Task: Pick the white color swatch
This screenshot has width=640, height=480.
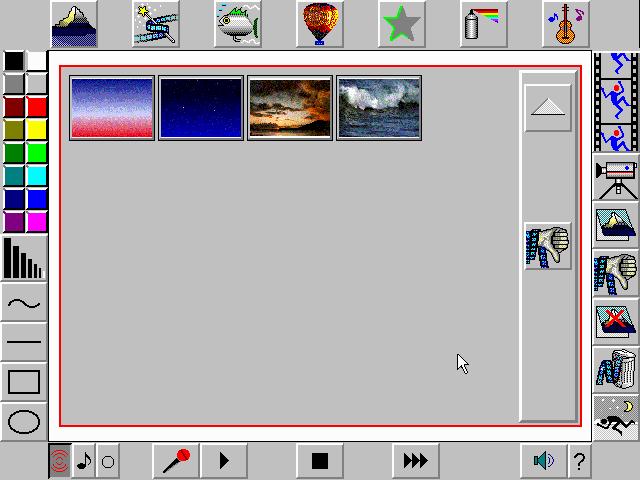Action: coord(37,61)
